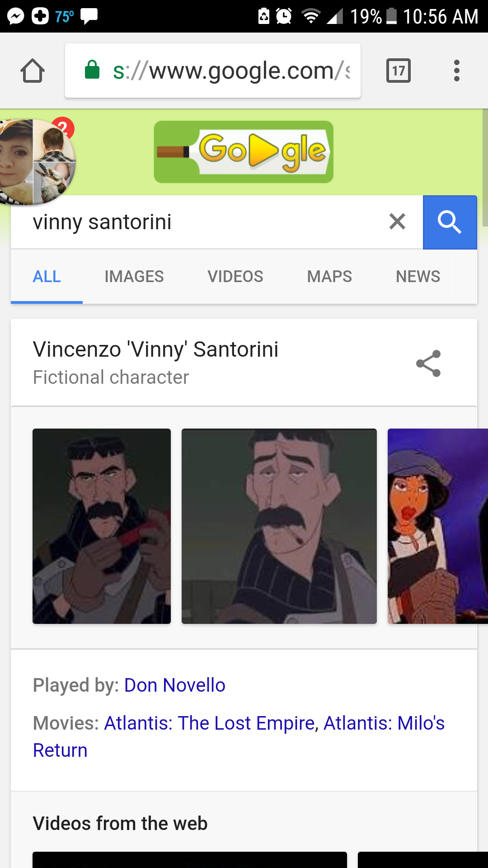Tap the green padlock security icon
The image size is (488, 868).
(92, 70)
